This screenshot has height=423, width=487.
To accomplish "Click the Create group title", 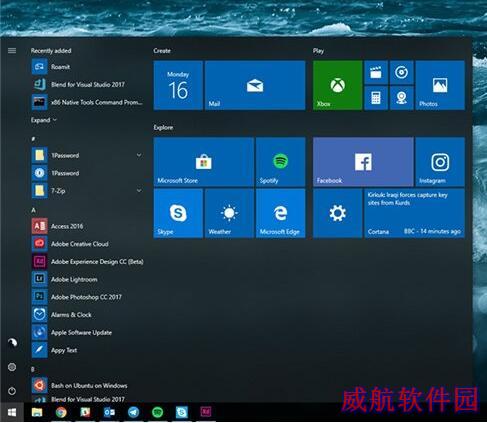I will click(162, 51).
